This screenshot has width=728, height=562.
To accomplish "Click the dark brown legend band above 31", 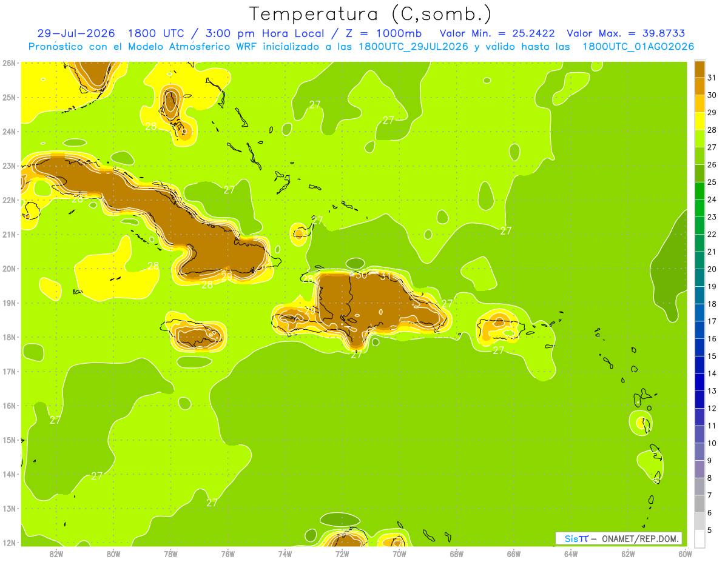I will tap(699, 69).
